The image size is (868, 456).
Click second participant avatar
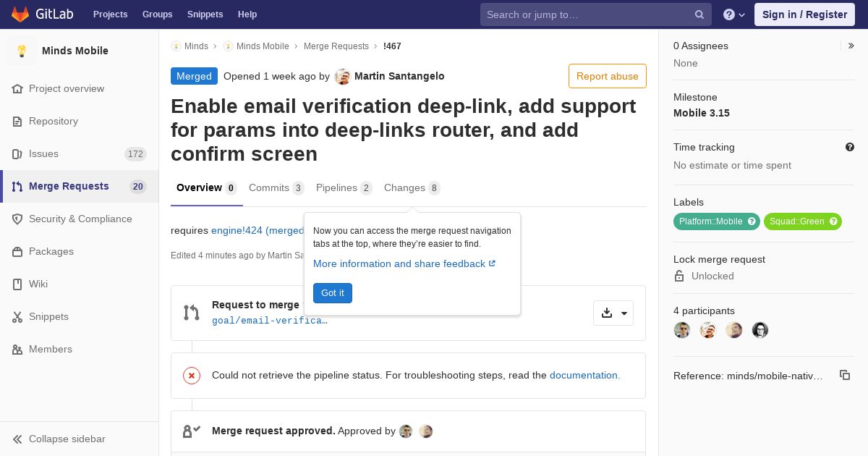(708, 330)
